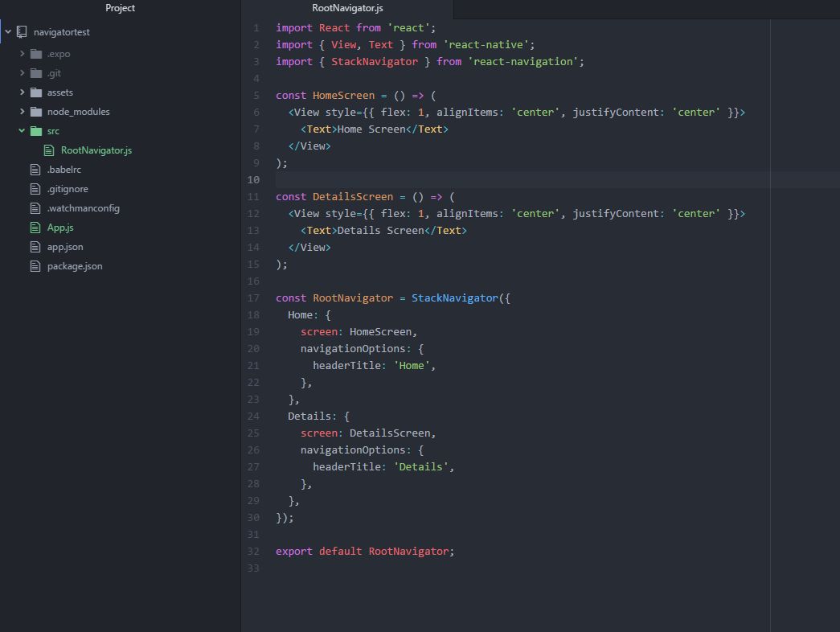Expand the node_modules folder chevron
840x632 pixels.
22,112
